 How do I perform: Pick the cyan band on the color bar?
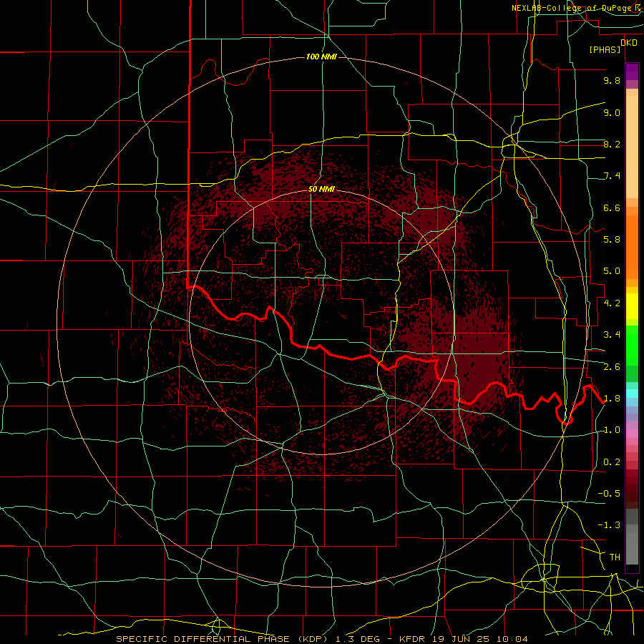632,394
